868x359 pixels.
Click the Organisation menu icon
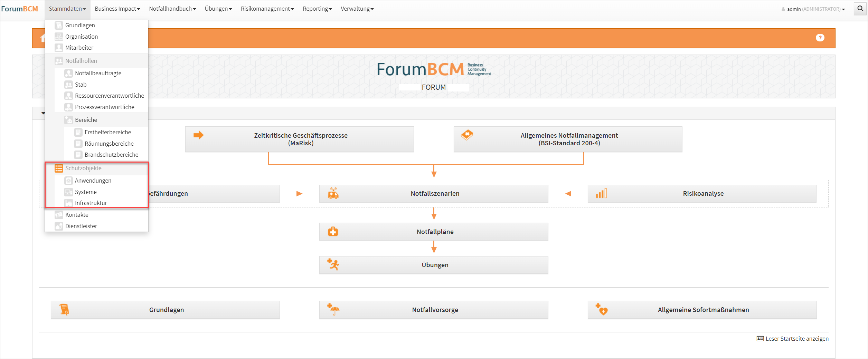(x=59, y=37)
